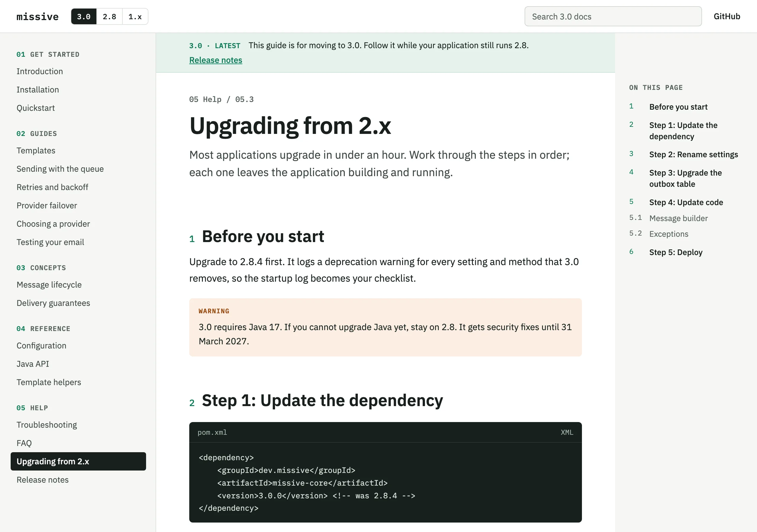Switch to version 2.8 docs

pyautogui.click(x=109, y=17)
